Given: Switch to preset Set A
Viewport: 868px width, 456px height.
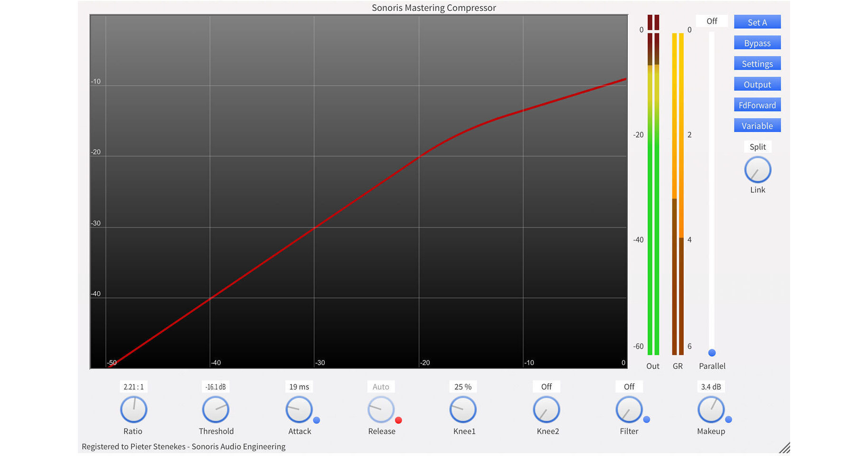Looking at the screenshot, I should coord(757,21).
